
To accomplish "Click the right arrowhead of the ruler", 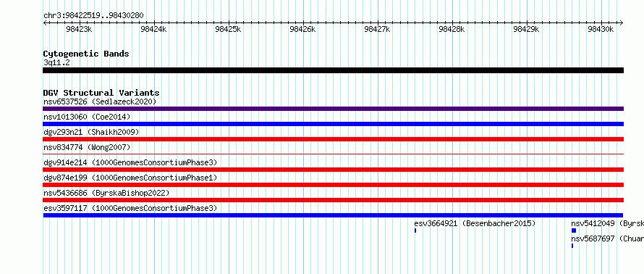I will pyautogui.click(x=622, y=23).
